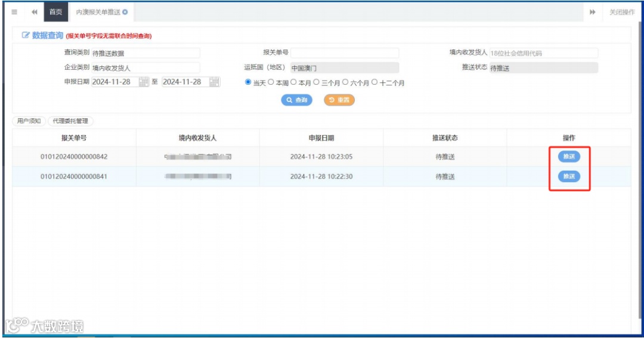Select the 本月 radio button

(x=293, y=82)
